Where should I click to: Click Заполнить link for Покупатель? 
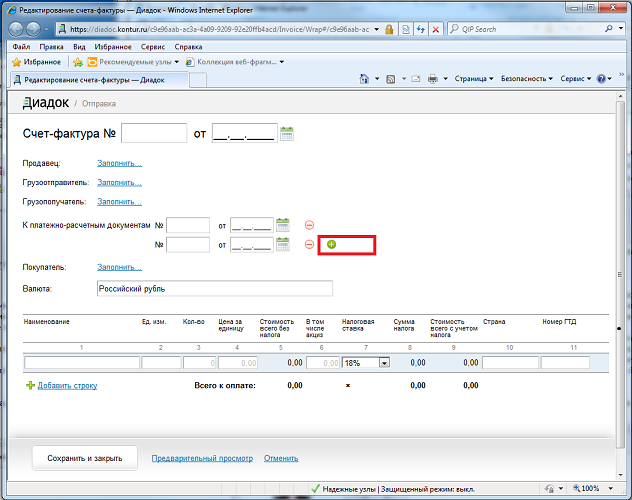[x=119, y=267]
